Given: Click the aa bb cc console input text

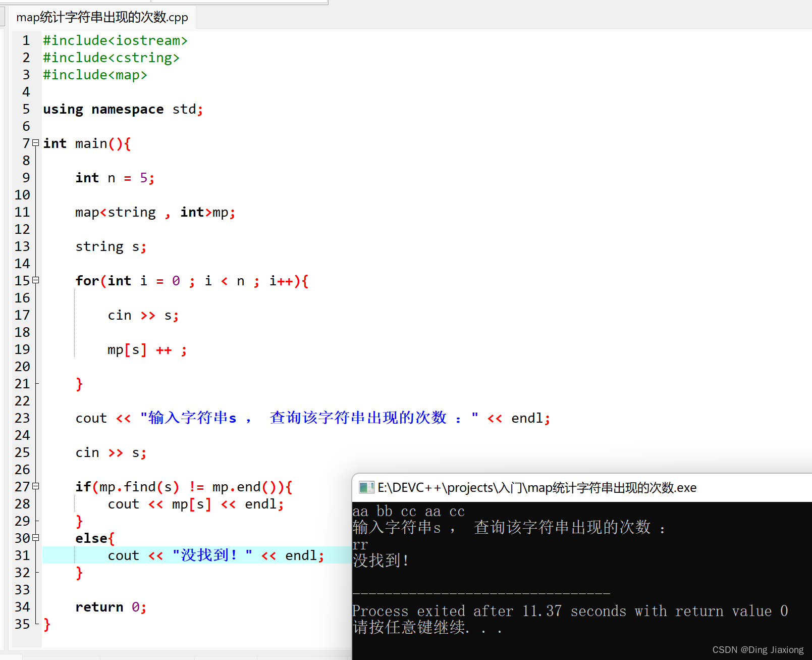Looking at the screenshot, I should click(409, 511).
